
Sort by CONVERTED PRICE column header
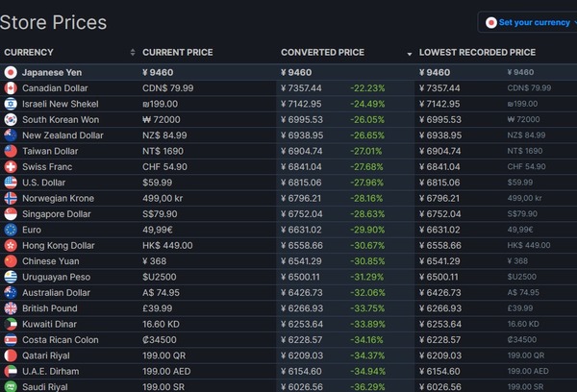[x=322, y=52]
